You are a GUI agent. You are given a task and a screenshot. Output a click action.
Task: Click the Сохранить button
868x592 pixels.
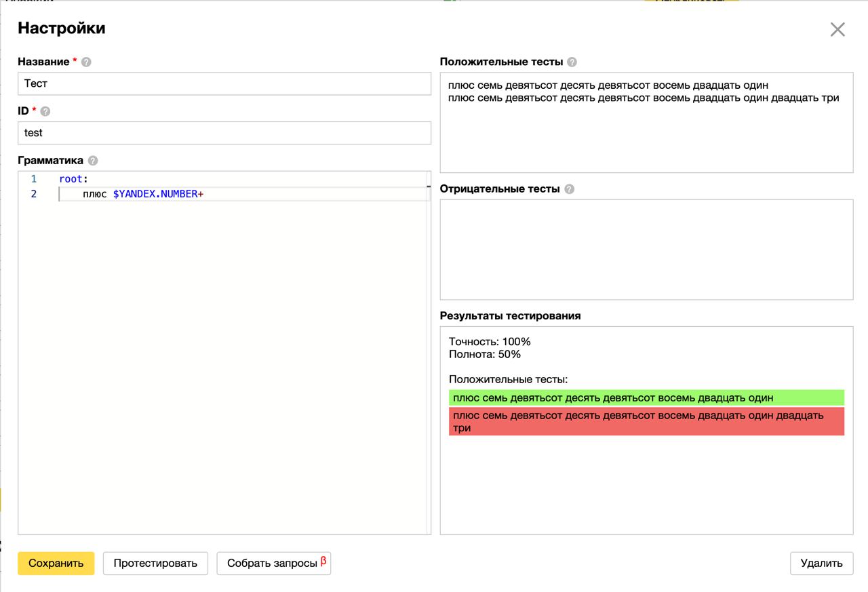[x=56, y=563]
